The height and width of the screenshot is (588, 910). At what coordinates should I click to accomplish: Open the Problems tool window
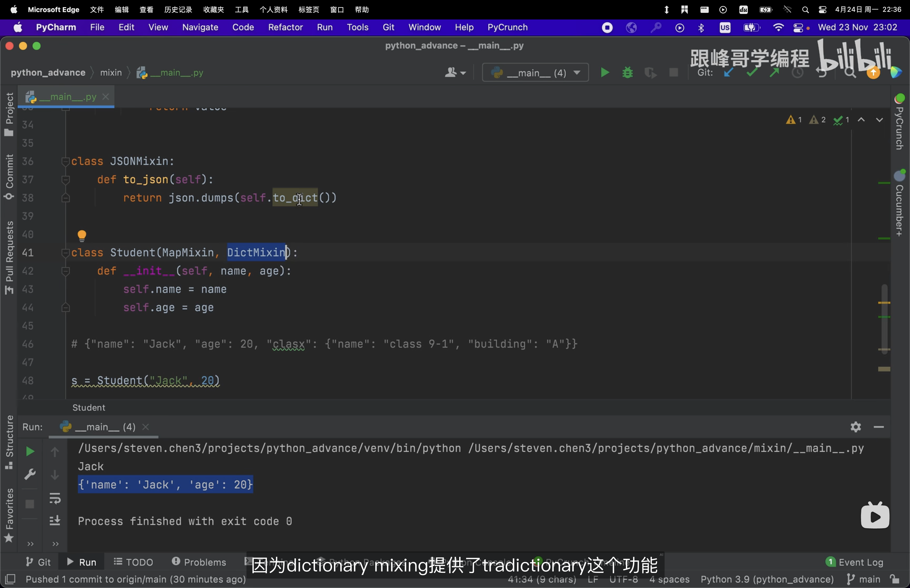tap(199, 562)
